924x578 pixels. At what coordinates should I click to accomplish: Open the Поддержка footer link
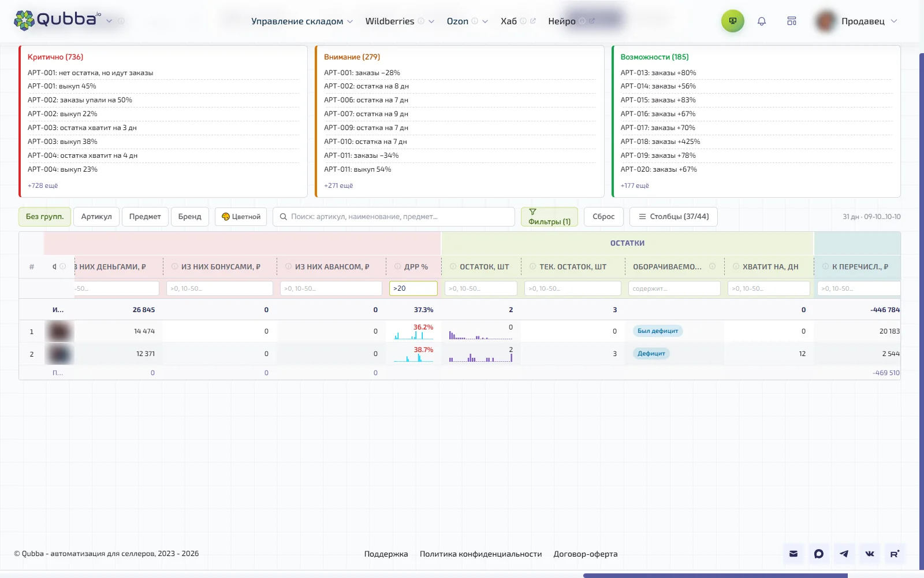pos(386,554)
